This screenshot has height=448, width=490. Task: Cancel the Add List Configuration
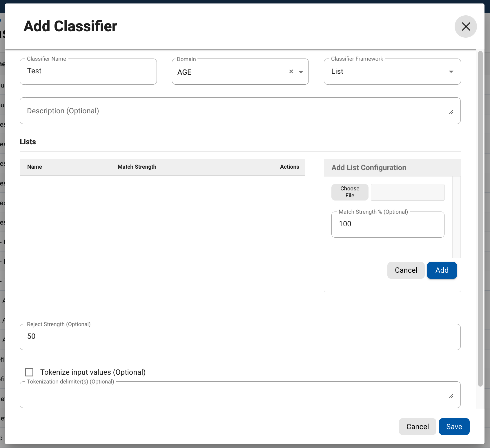point(406,270)
